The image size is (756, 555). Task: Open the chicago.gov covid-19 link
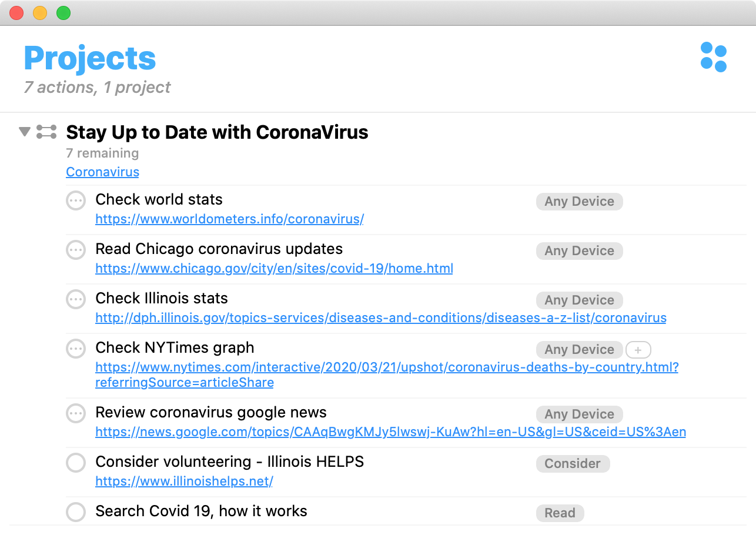[274, 269]
